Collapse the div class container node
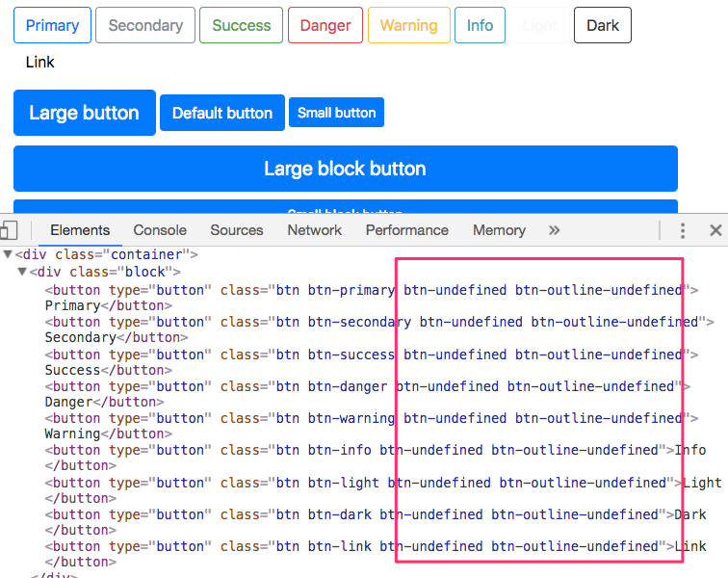The image size is (728, 578). point(8,254)
